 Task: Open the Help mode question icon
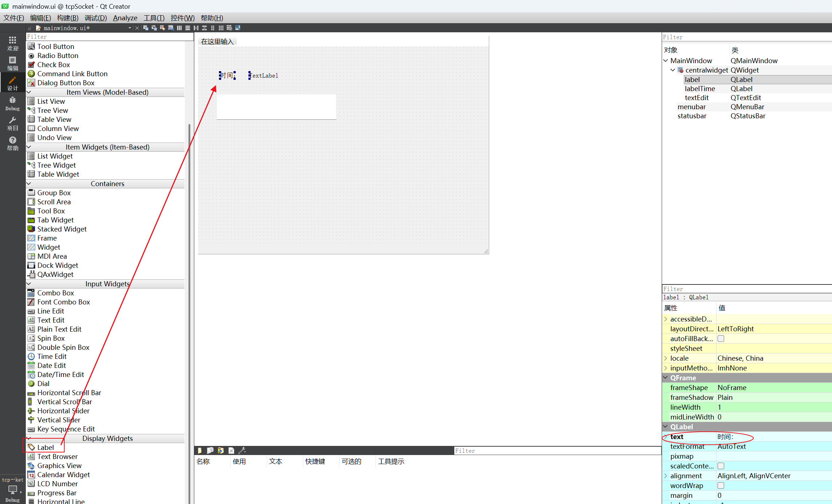click(x=12, y=143)
